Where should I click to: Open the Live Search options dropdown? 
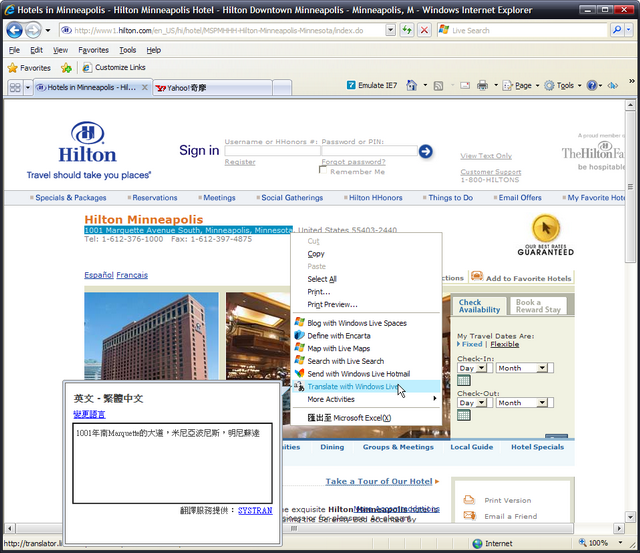pyautogui.click(x=629, y=30)
